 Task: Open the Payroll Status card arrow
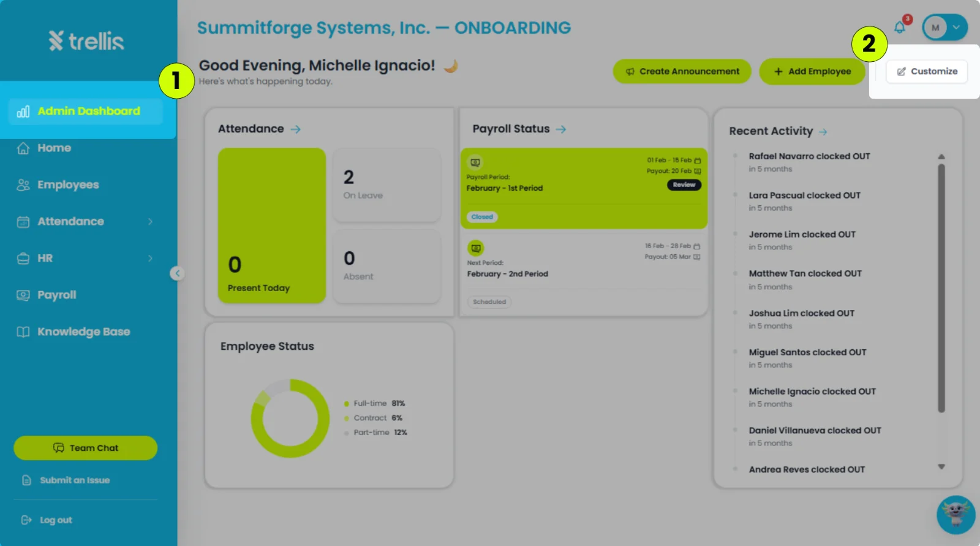click(561, 129)
